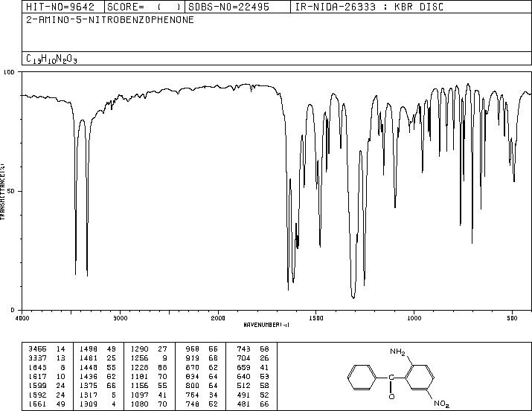The image size is (532, 411).
Task: Click the TRANSMITTANCE y-axis title
Action: tap(3, 192)
